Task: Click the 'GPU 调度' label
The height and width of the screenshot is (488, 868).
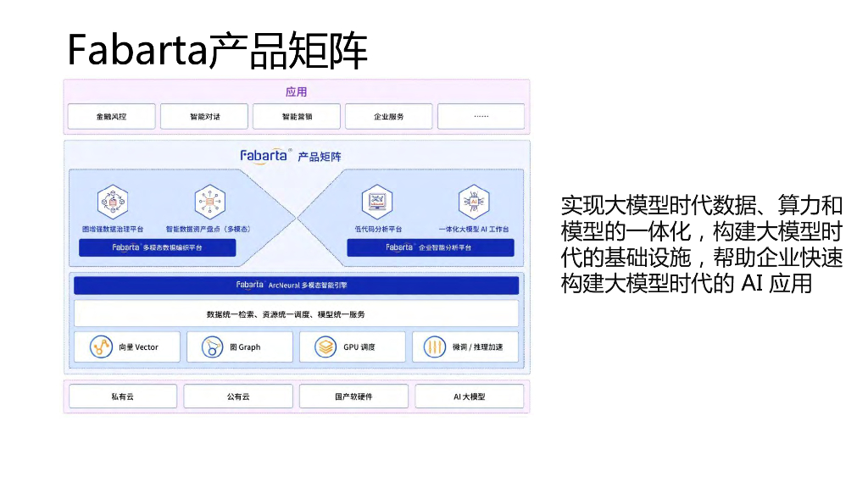Action: coord(359,347)
